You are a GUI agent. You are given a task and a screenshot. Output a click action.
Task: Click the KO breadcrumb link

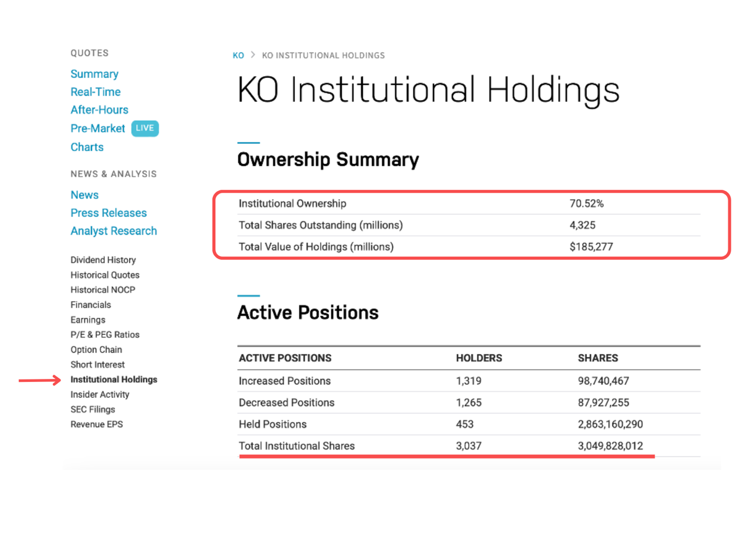pos(238,55)
